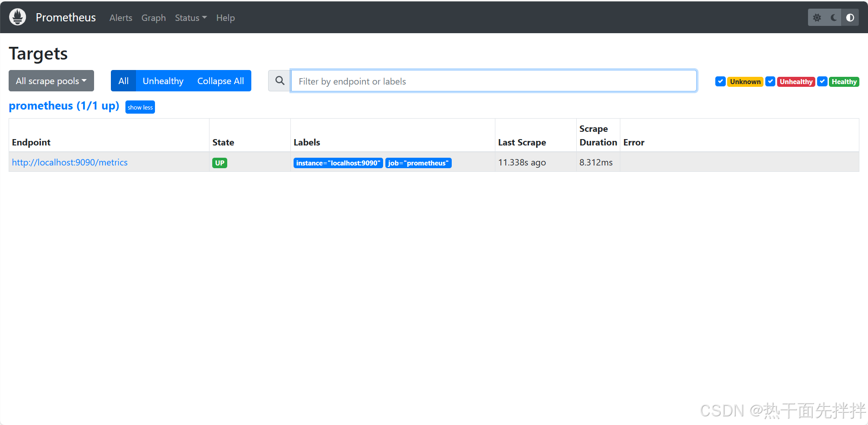The width and height of the screenshot is (868, 425).
Task: Click the Targets page heading
Action: click(x=38, y=54)
